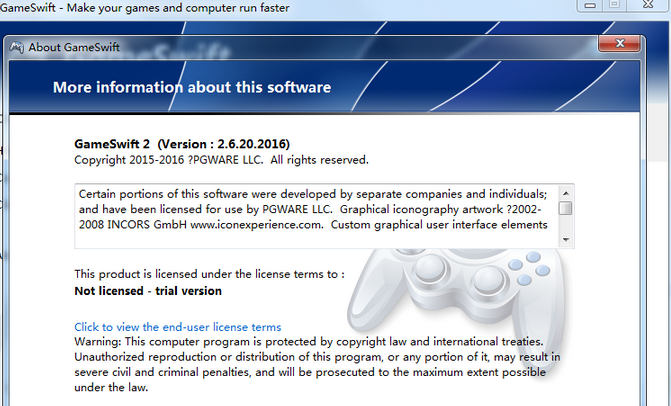Click the scrollbar thumb in credits box
The width and height of the screenshot is (671, 406).
coord(566,208)
